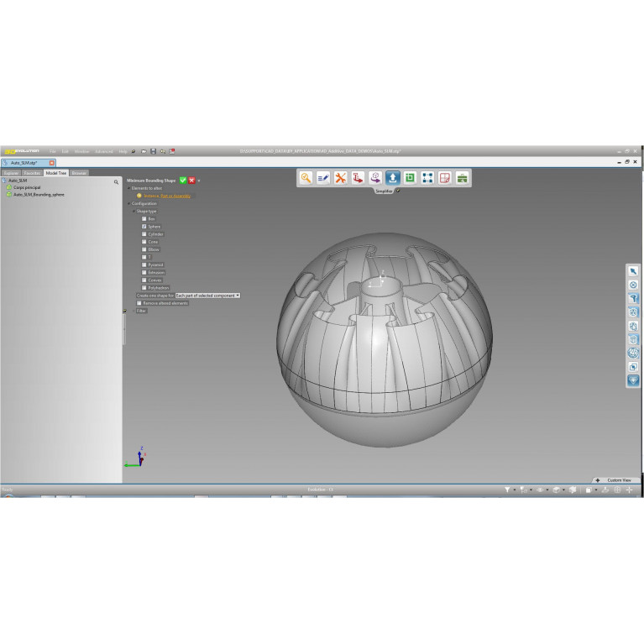Click the overlapping squares icon in right sidebar
This screenshot has width=644, height=644.
pyautogui.click(x=633, y=367)
